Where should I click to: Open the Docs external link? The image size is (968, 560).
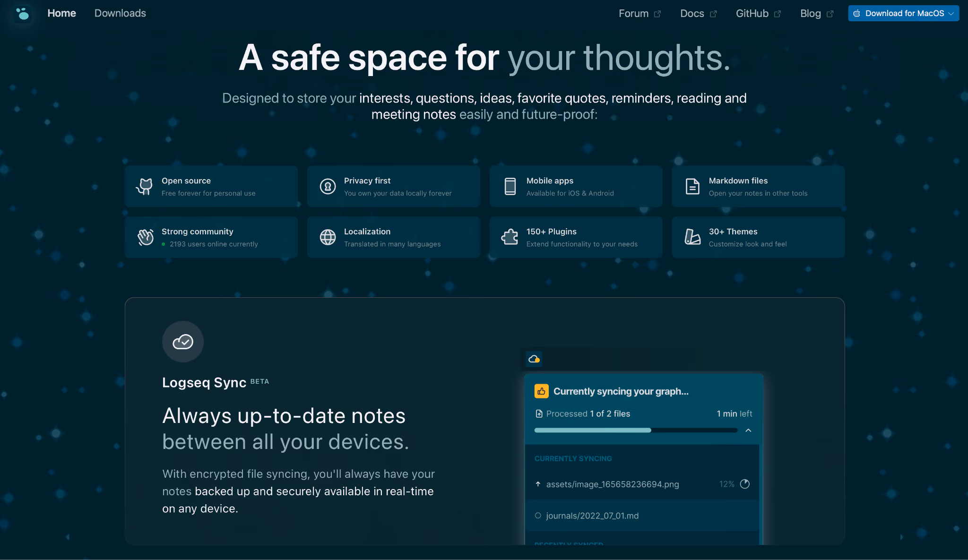(x=699, y=14)
